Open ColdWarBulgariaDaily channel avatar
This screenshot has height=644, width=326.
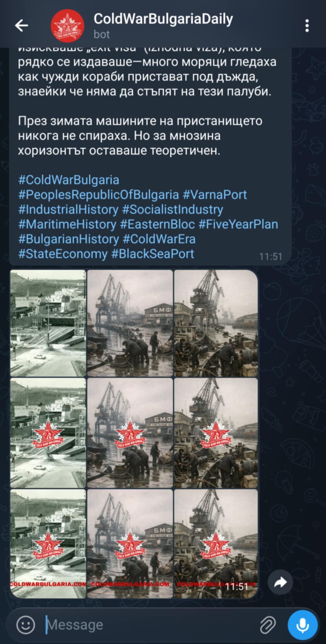pos(67,26)
